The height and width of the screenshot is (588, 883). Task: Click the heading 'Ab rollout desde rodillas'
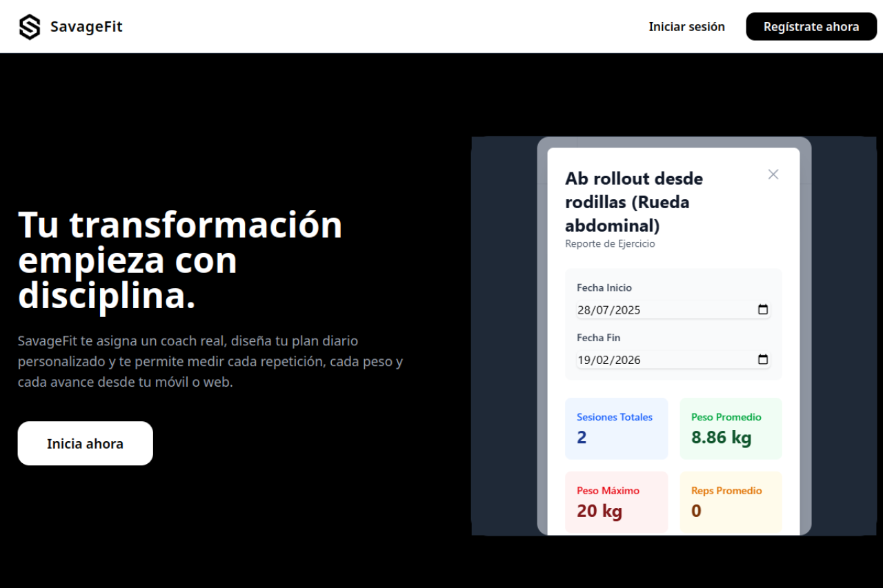pyautogui.click(x=634, y=202)
